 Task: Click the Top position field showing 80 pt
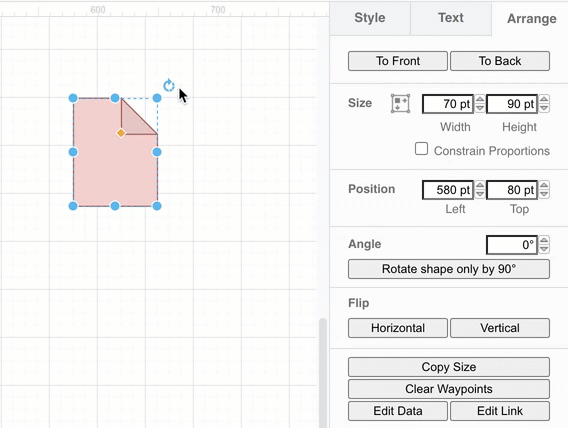point(512,190)
